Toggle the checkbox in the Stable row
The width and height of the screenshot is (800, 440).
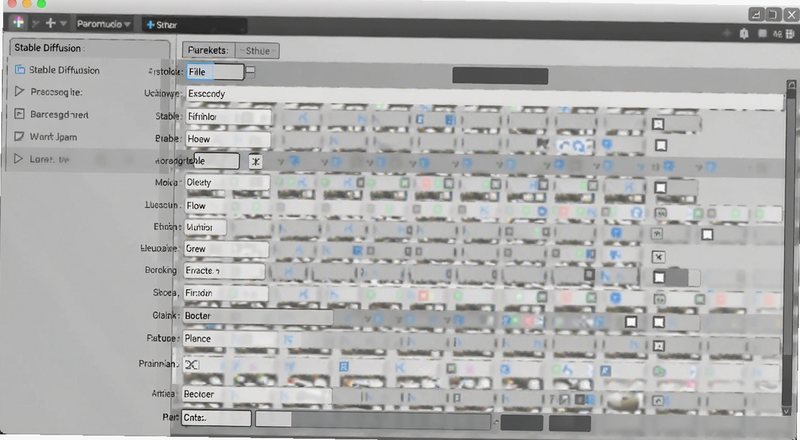coord(658,124)
